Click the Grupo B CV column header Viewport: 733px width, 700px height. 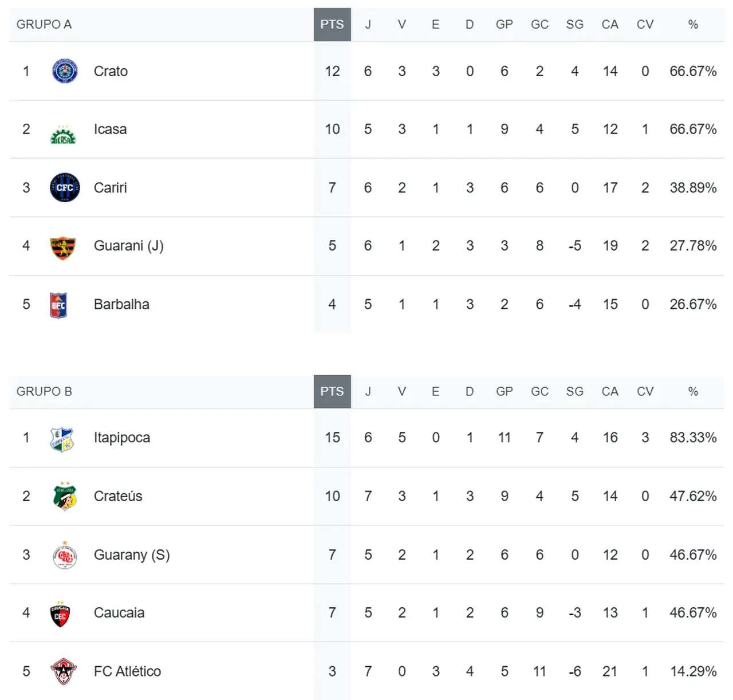point(645,392)
